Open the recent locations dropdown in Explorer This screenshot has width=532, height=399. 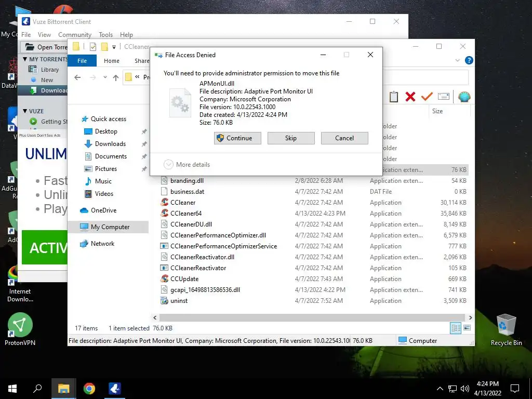click(105, 77)
